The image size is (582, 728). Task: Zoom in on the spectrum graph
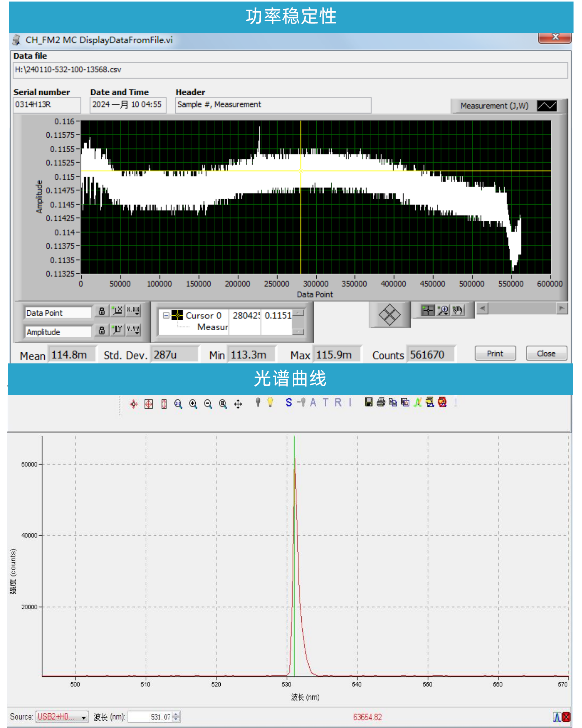tap(193, 404)
